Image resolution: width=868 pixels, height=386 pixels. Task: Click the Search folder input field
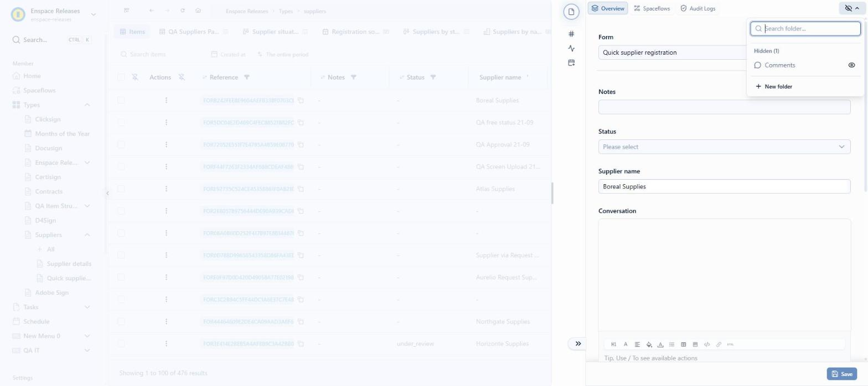[x=805, y=28]
